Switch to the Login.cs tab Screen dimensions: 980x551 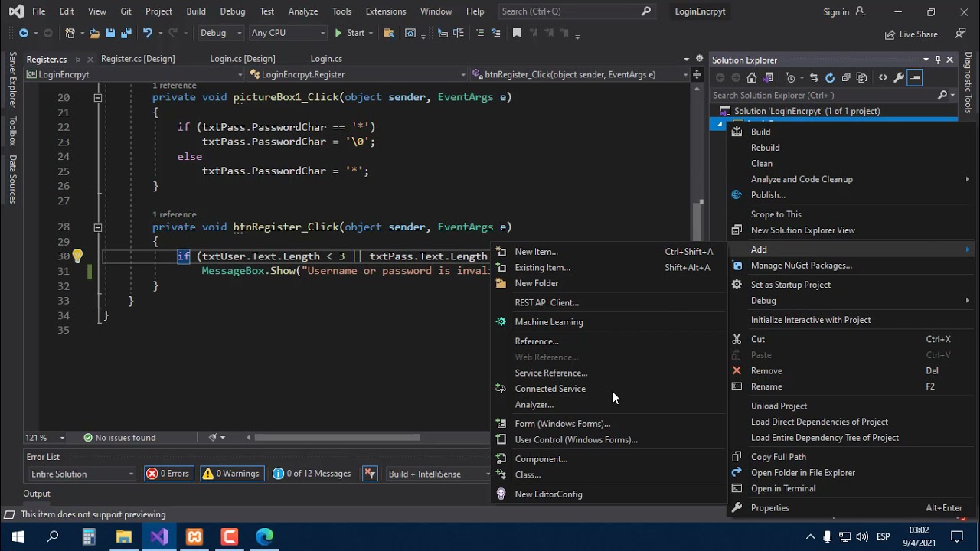(x=326, y=59)
